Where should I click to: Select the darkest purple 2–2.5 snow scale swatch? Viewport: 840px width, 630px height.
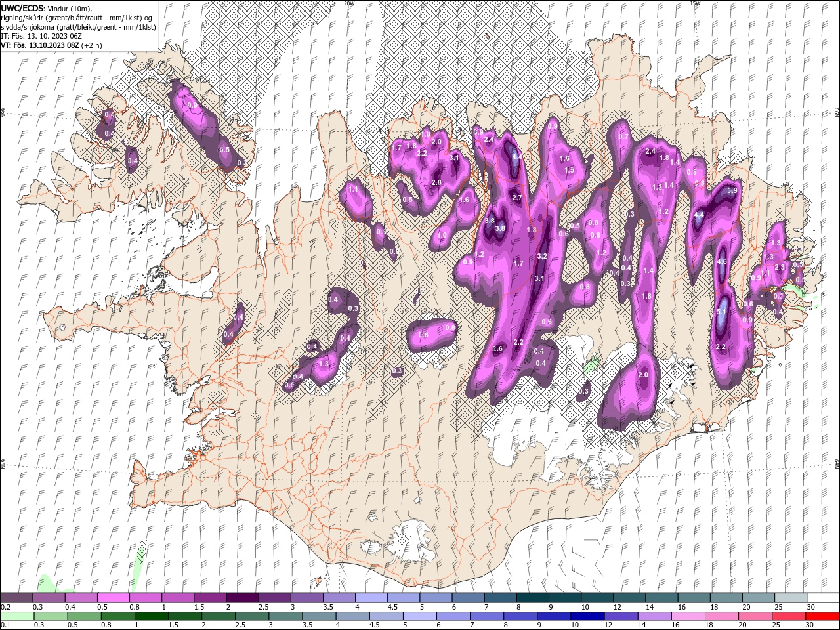point(241,597)
